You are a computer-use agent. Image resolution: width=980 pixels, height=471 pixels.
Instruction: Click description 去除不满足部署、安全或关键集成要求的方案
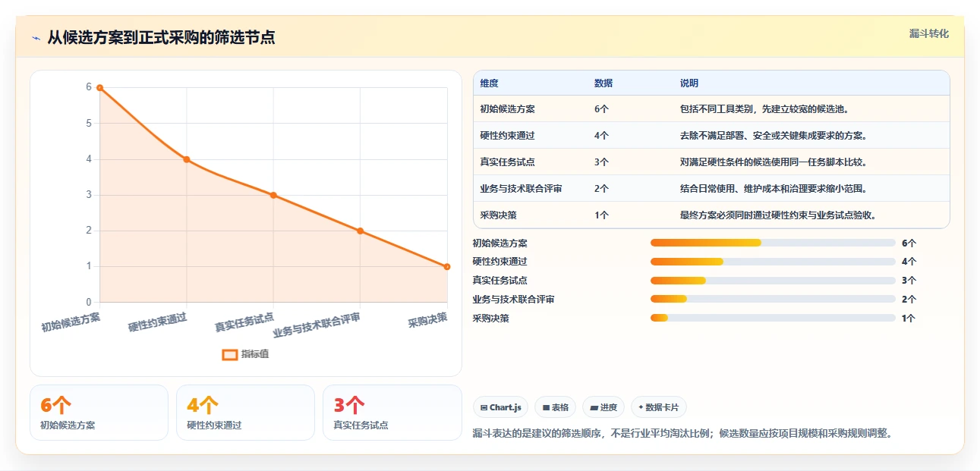pos(774,136)
